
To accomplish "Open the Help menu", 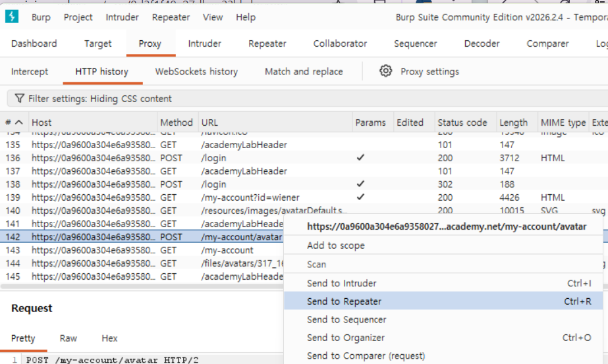I will 246,18.
